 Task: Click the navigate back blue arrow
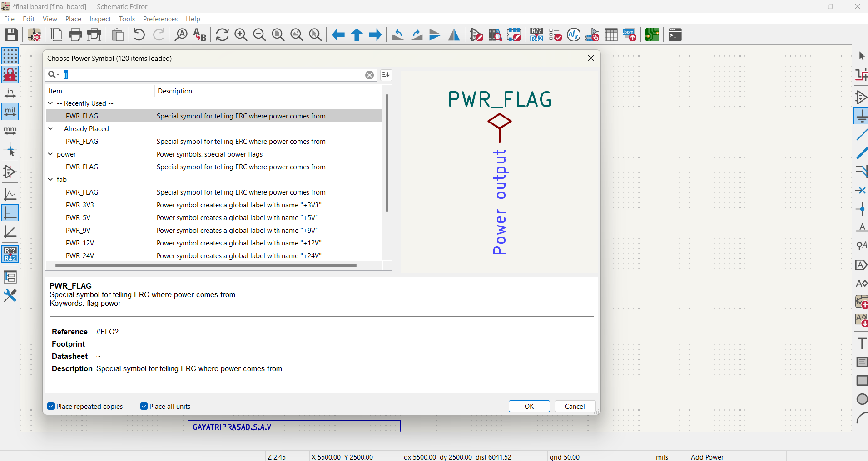(338, 34)
